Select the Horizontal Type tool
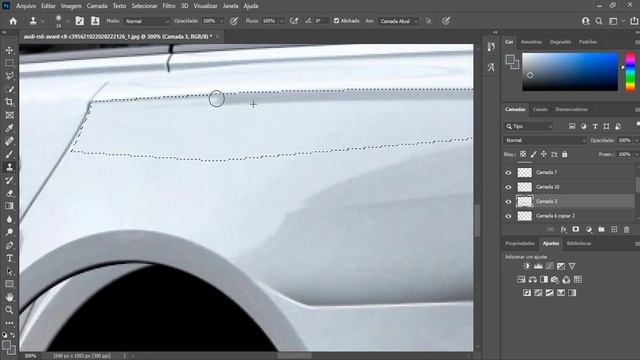 [x=9, y=258]
